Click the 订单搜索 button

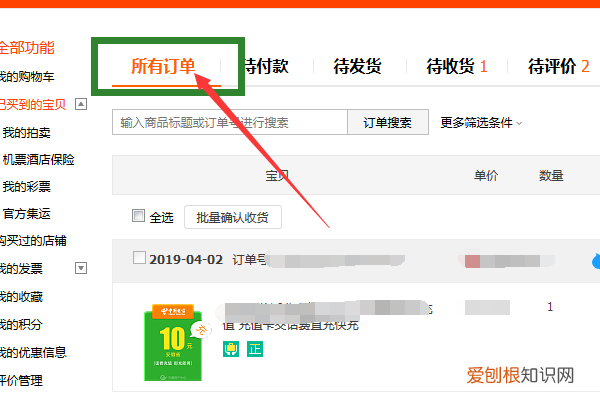[388, 122]
